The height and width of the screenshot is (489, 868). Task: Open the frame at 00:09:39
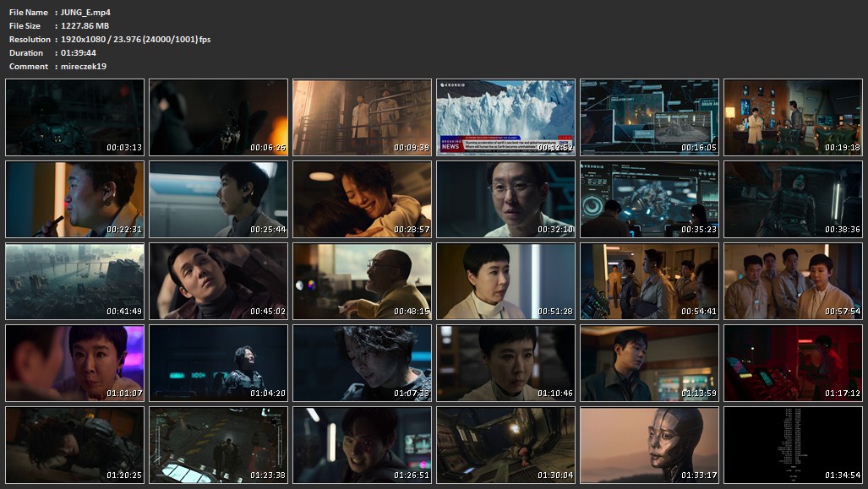pyautogui.click(x=362, y=117)
